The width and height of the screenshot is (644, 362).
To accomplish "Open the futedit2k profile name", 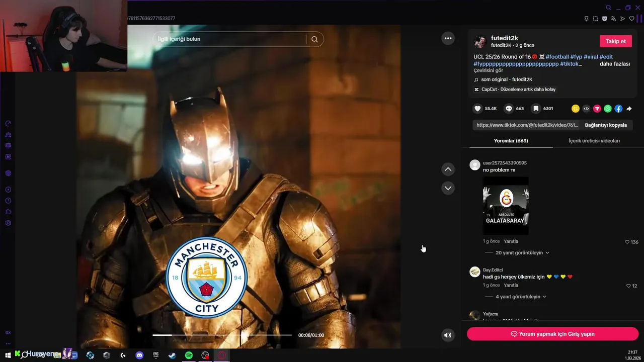I will pos(505,38).
